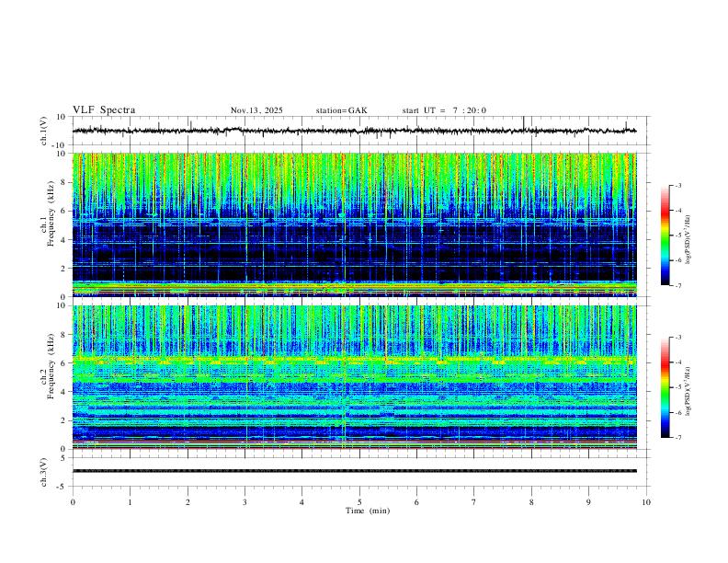This screenshot has width=728, height=563.
Task: Click the ch.1 waveform trace panel
Action: tap(359, 131)
